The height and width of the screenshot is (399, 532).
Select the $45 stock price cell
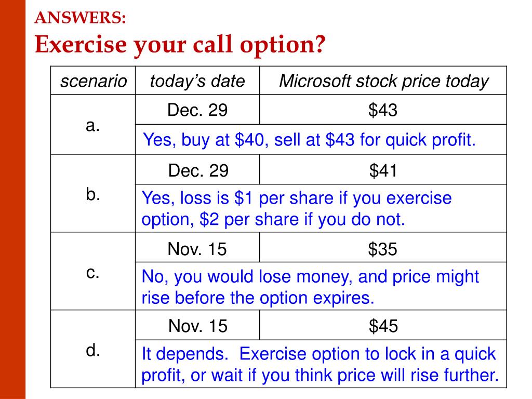[x=383, y=326]
